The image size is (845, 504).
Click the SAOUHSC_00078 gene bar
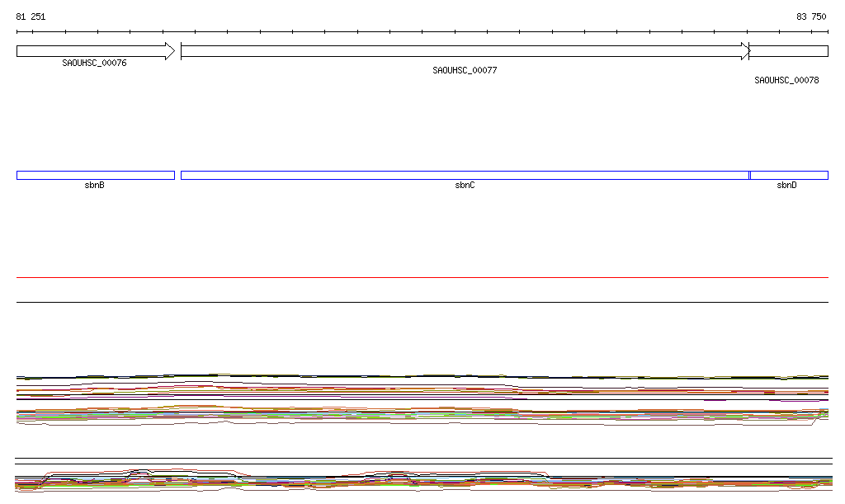pyautogui.click(x=789, y=51)
